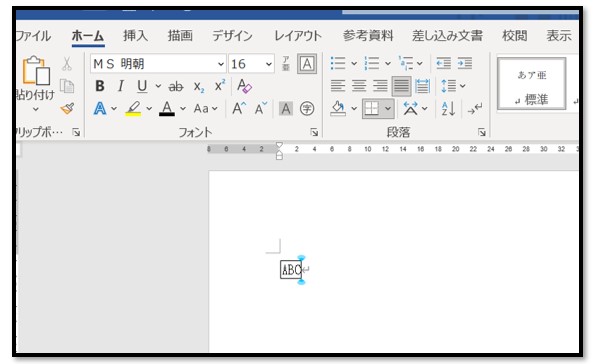Click the bullet list icon
The height and width of the screenshot is (364, 597).
click(x=338, y=63)
